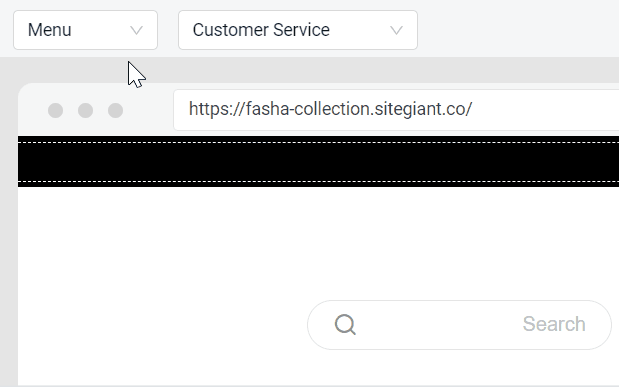Viewport: 619px width, 387px height.
Task: Click the dashed top border of black bar
Action: 318,142
